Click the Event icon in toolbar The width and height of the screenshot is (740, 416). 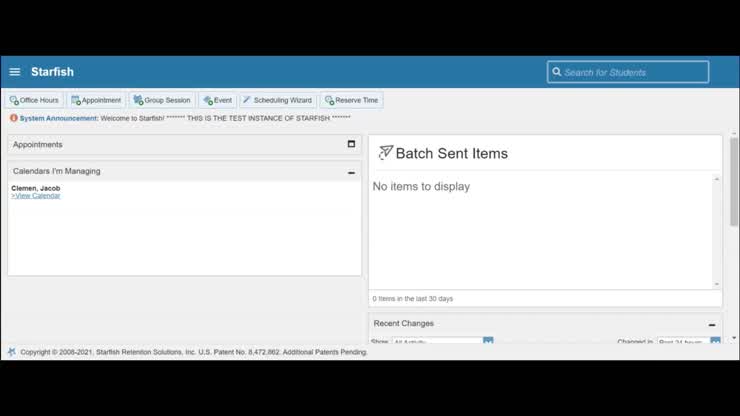coord(208,100)
